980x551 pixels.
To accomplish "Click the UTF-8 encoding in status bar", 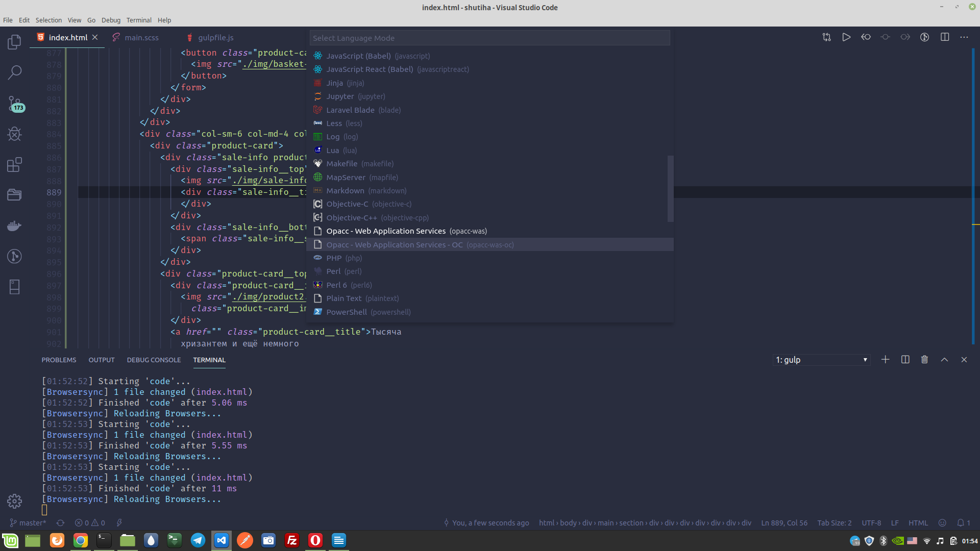I will (x=871, y=523).
